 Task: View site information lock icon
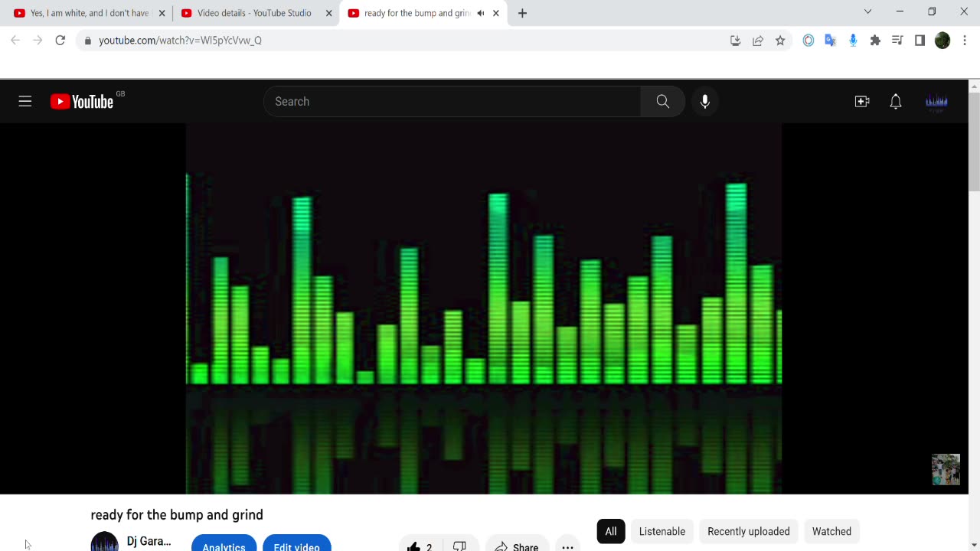(x=88, y=41)
